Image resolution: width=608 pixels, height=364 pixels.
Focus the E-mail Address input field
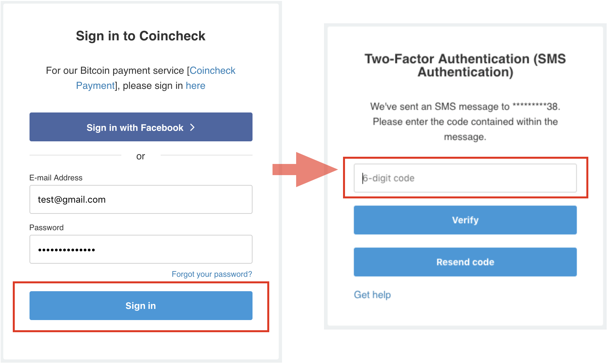pyautogui.click(x=141, y=199)
